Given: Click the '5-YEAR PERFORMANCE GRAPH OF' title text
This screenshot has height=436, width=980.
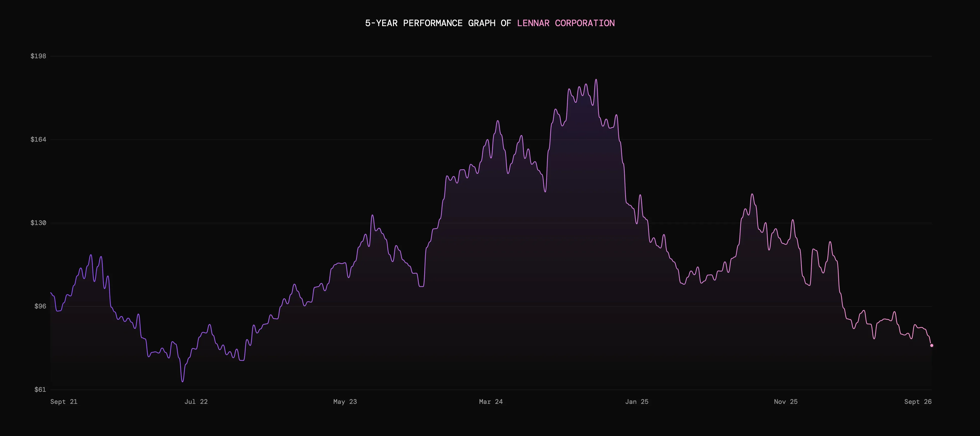Looking at the screenshot, I should point(438,23).
